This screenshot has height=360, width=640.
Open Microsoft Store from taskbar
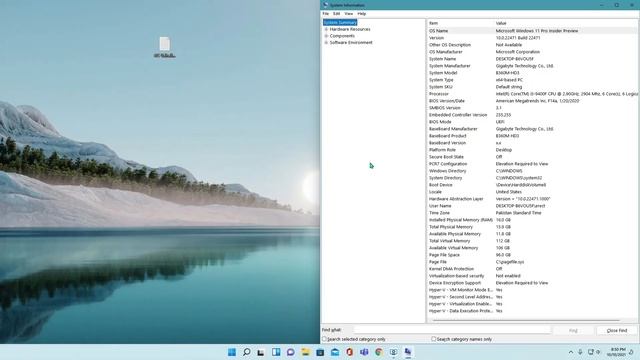coord(320,352)
